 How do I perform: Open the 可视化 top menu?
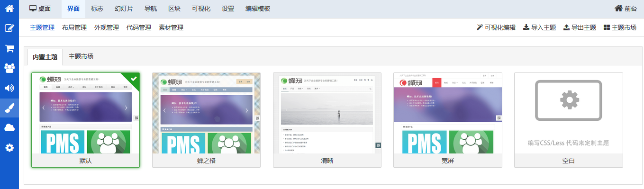[201, 9]
